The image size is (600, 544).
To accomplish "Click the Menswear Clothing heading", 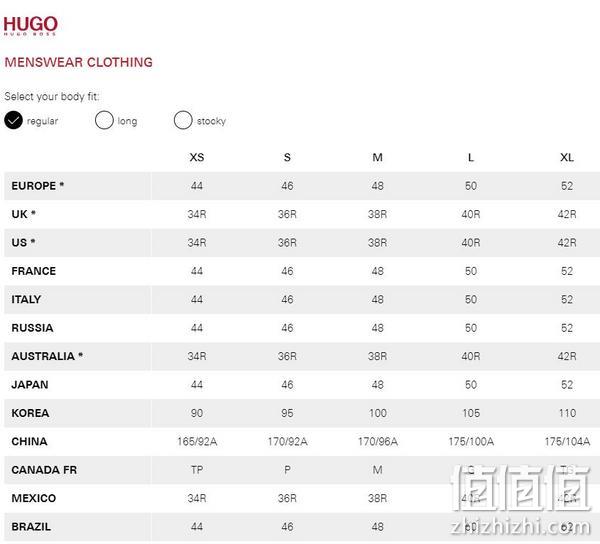I will (78, 62).
